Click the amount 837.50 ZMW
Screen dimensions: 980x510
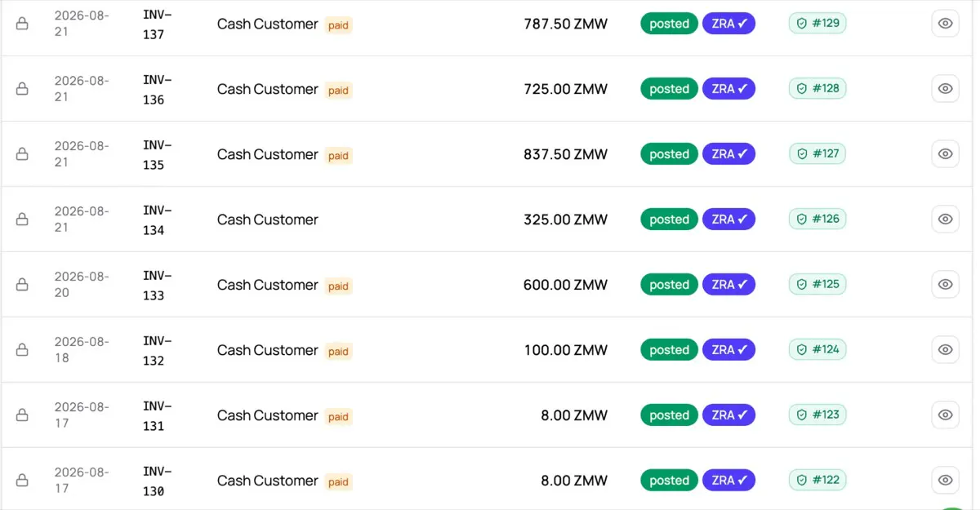[x=565, y=154]
